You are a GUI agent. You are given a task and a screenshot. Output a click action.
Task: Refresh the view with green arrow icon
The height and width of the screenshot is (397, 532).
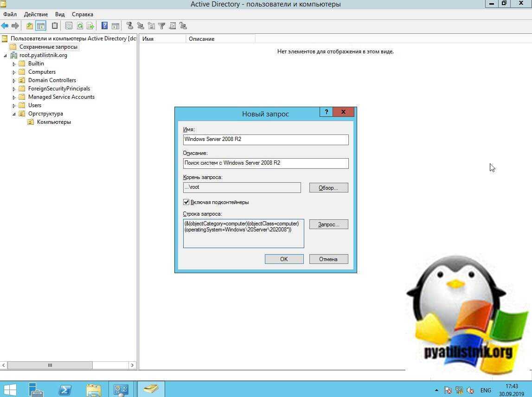80,26
